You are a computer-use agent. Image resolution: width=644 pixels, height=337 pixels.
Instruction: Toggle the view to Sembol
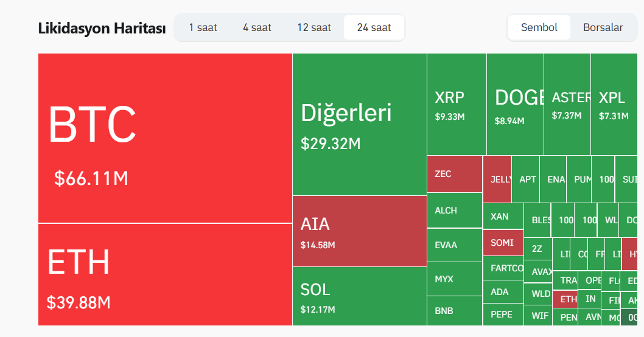pos(539,27)
